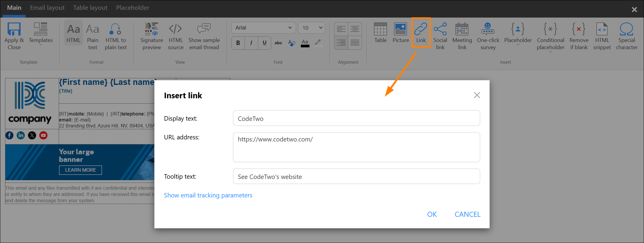Insert a Picture

tap(401, 33)
